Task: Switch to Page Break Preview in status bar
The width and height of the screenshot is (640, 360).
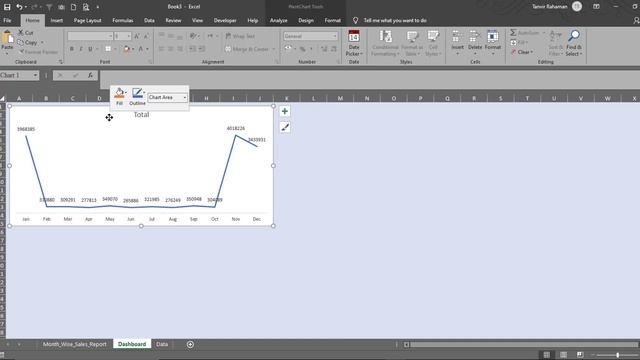Action: pyautogui.click(x=580, y=355)
